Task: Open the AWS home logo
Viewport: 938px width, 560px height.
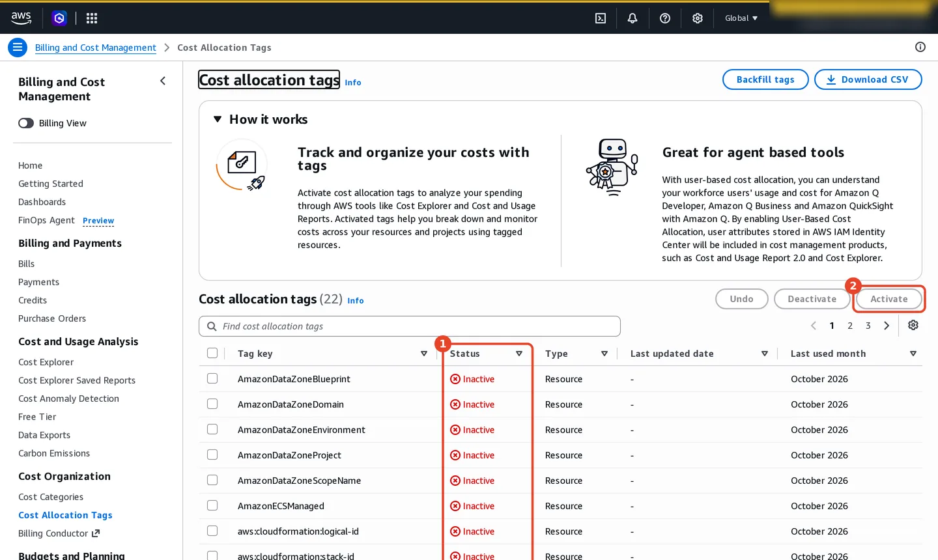Action: click(x=21, y=18)
